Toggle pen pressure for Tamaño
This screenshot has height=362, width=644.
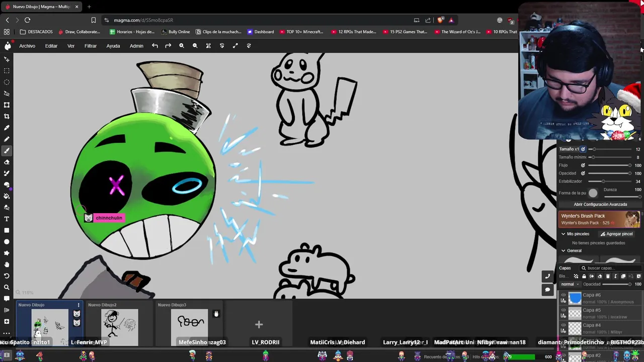click(x=583, y=149)
